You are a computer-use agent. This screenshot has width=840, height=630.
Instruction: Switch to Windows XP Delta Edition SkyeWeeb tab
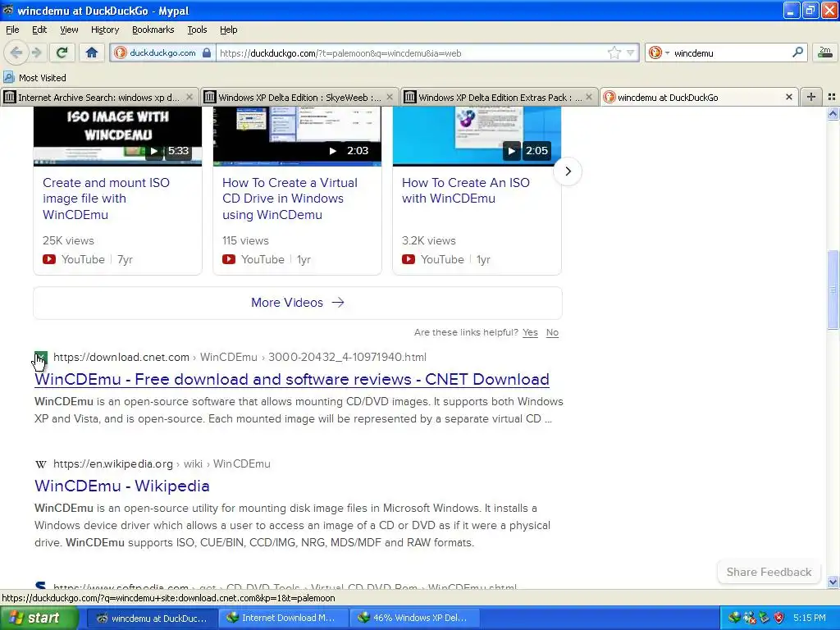[299, 97]
